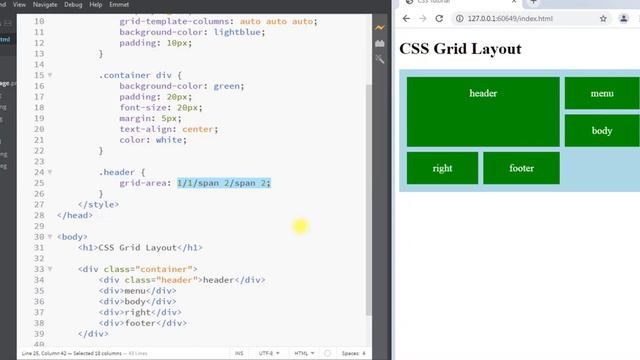Open the Chrome profile avatar
The width and height of the screenshot is (640, 360).
pyautogui.click(x=623, y=18)
